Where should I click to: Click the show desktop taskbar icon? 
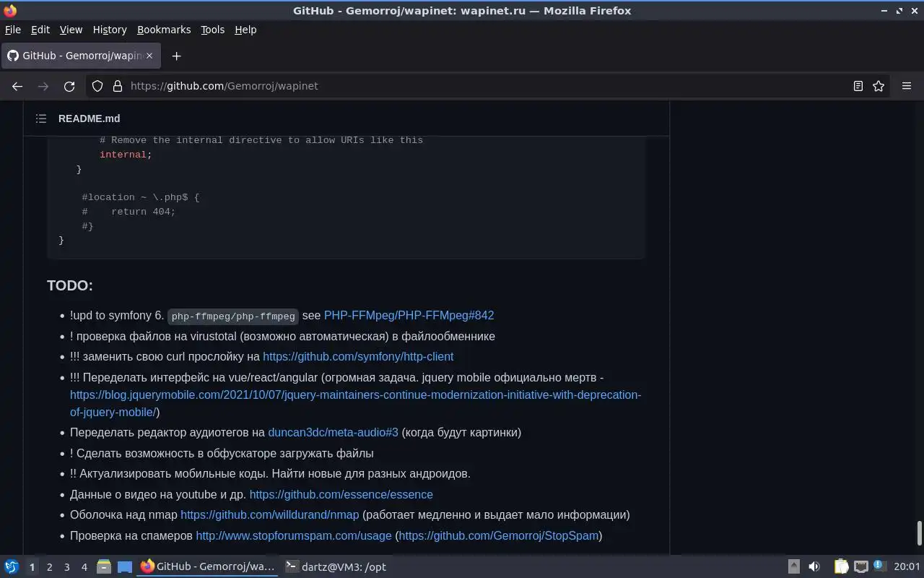point(125,567)
